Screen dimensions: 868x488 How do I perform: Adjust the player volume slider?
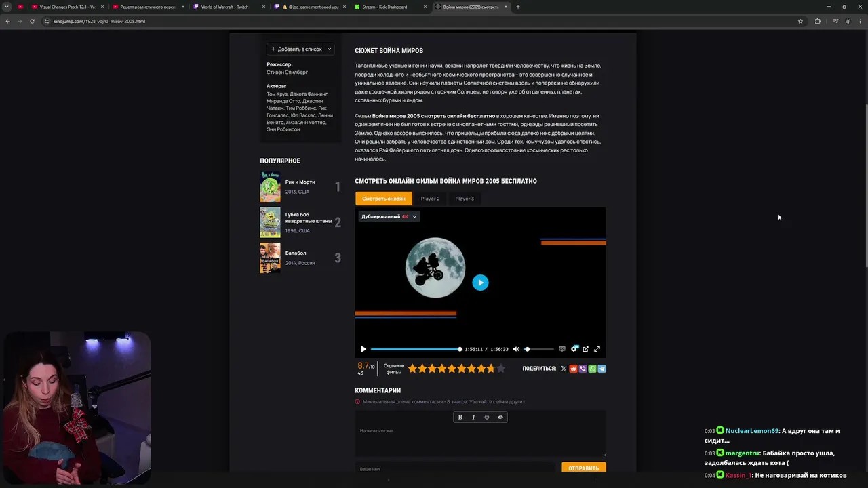[x=539, y=349]
